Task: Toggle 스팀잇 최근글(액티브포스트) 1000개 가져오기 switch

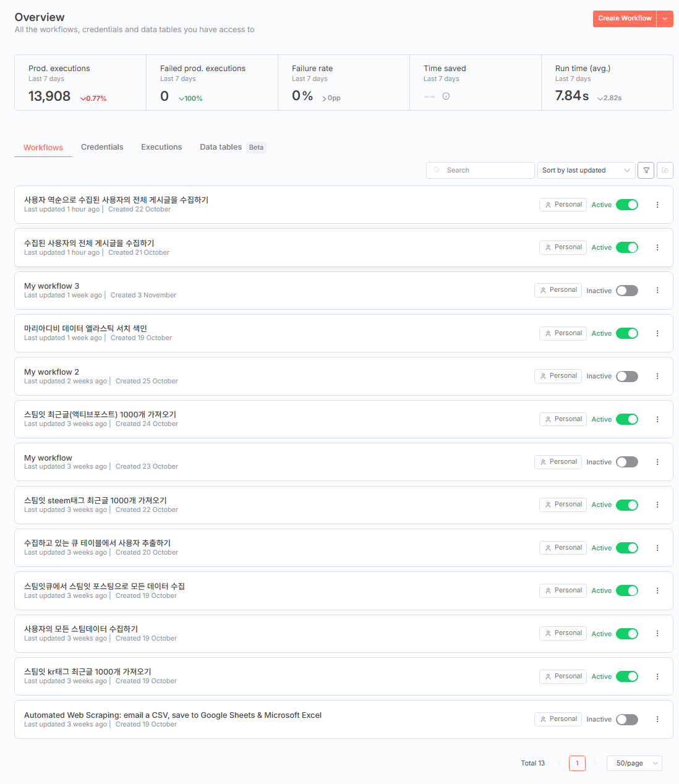Action: pyautogui.click(x=627, y=419)
